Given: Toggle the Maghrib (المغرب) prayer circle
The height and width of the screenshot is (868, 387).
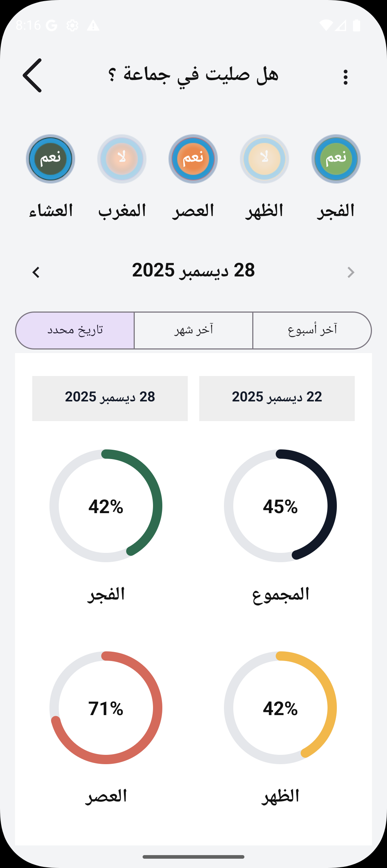Looking at the screenshot, I should tap(122, 159).
